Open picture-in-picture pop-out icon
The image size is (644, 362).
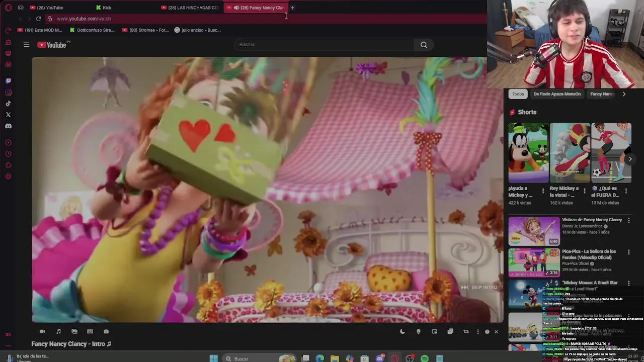tap(434, 331)
